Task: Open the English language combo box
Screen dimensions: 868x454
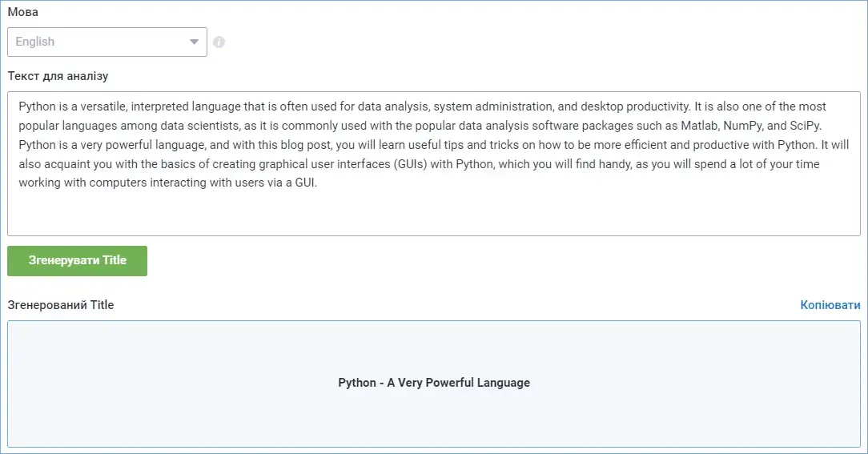Action: click(107, 42)
